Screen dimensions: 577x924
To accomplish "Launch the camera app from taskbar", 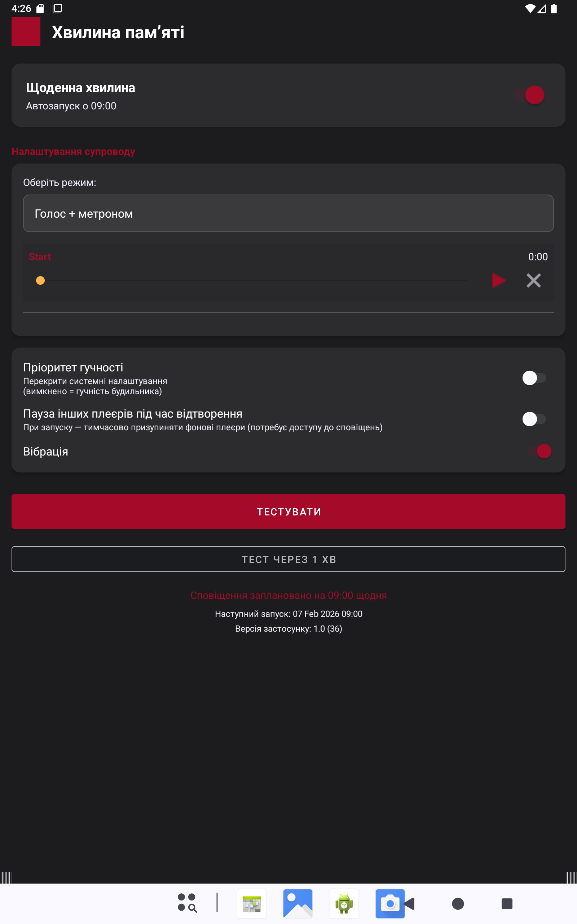I will click(389, 903).
